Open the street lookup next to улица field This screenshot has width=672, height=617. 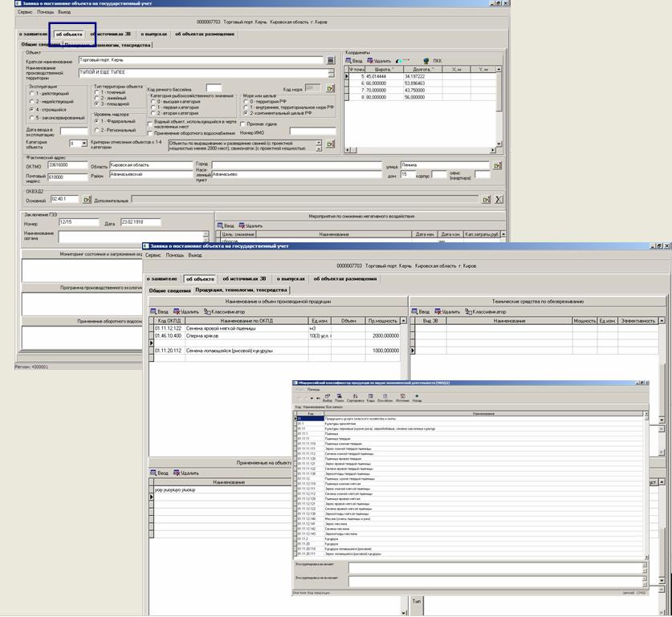pyautogui.click(x=497, y=165)
